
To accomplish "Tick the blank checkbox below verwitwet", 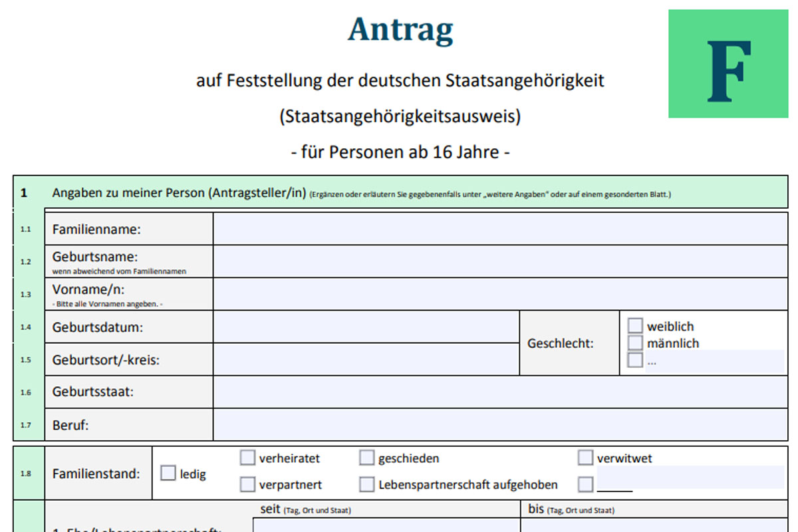I will click(x=585, y=484).
